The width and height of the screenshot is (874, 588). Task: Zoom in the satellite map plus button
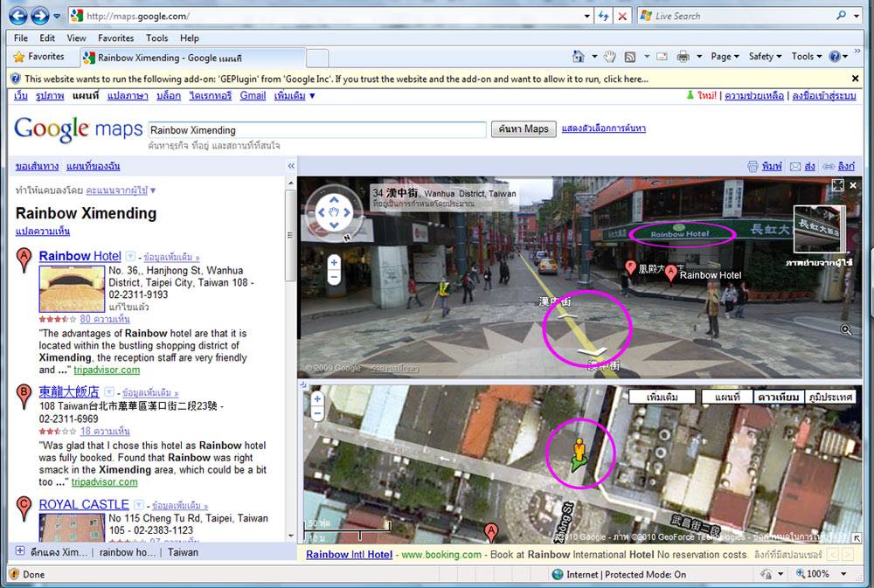coord(318,399)
